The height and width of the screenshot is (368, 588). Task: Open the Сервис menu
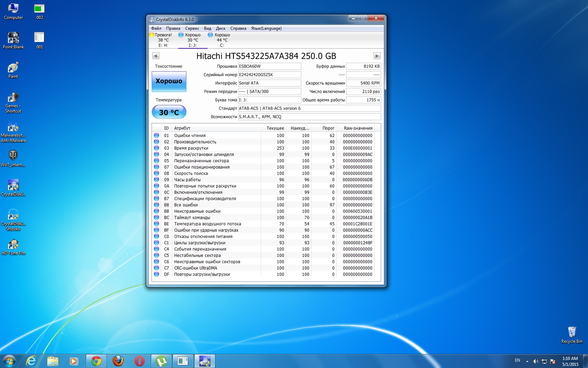(192, 28)
